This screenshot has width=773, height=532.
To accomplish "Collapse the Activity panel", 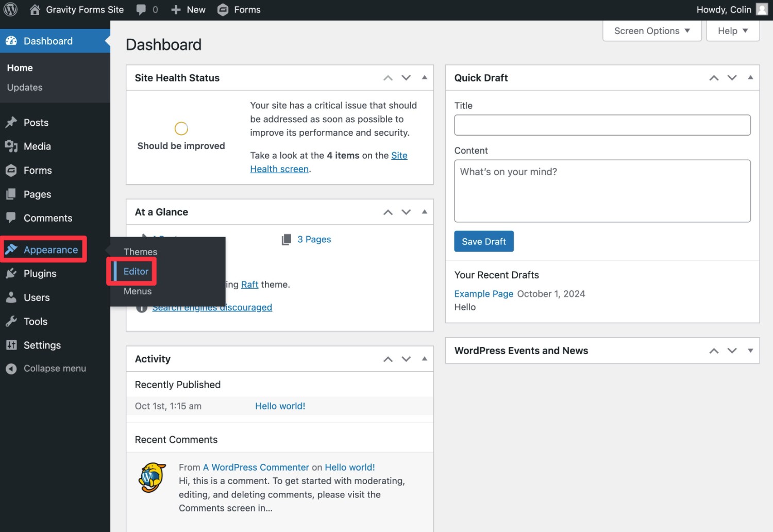I will [425, 359].
